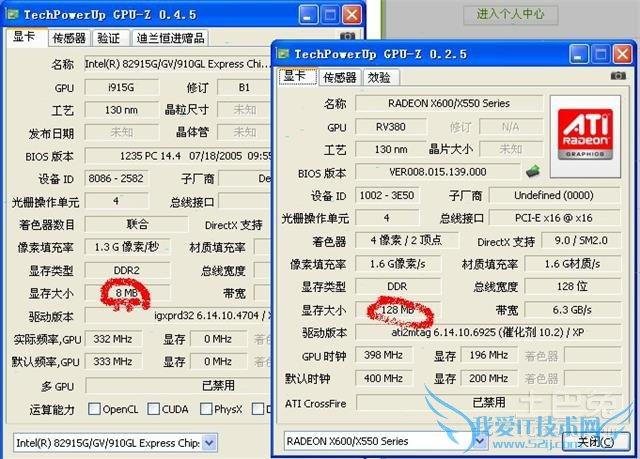
Task: Close the GPU-Z 0.2.5 window
Action: tap(622, 54)
